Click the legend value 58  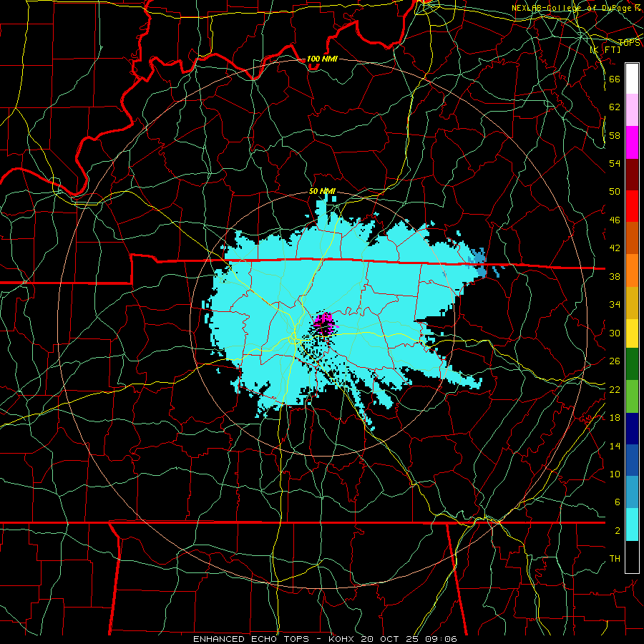pyautogui.click(x=615, y=135)
